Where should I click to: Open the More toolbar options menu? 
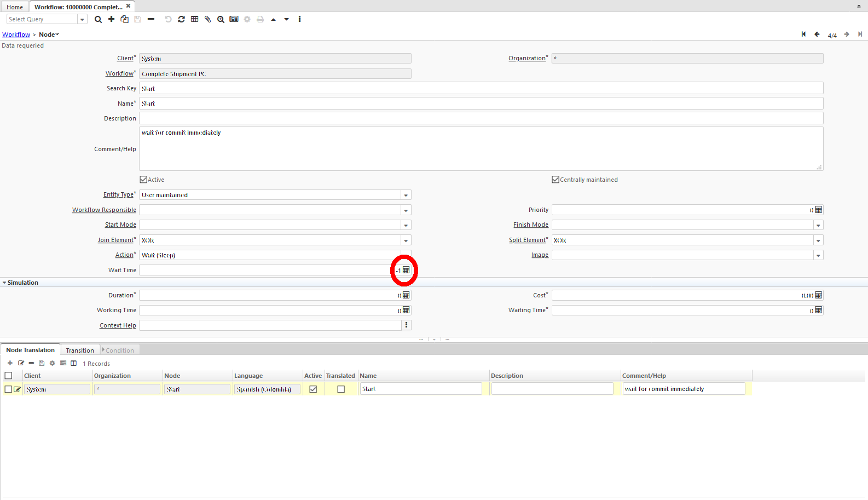299,19
